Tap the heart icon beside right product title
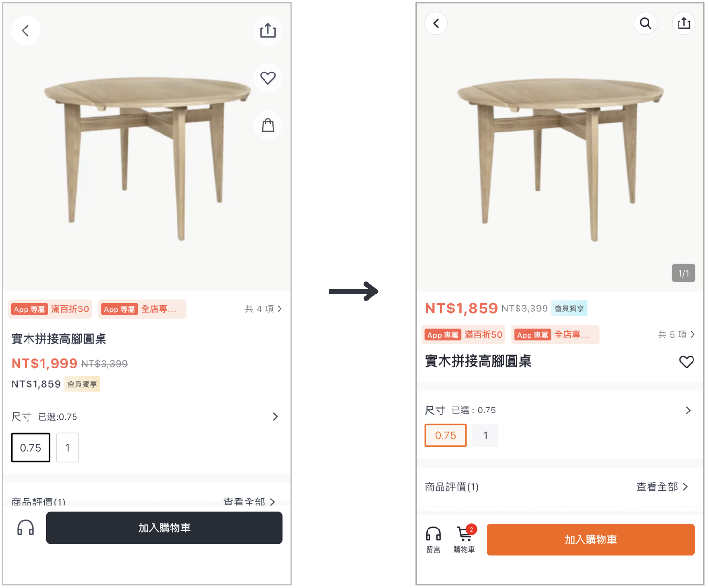Viewport: 708px width, 588px height. pos(687,362)
